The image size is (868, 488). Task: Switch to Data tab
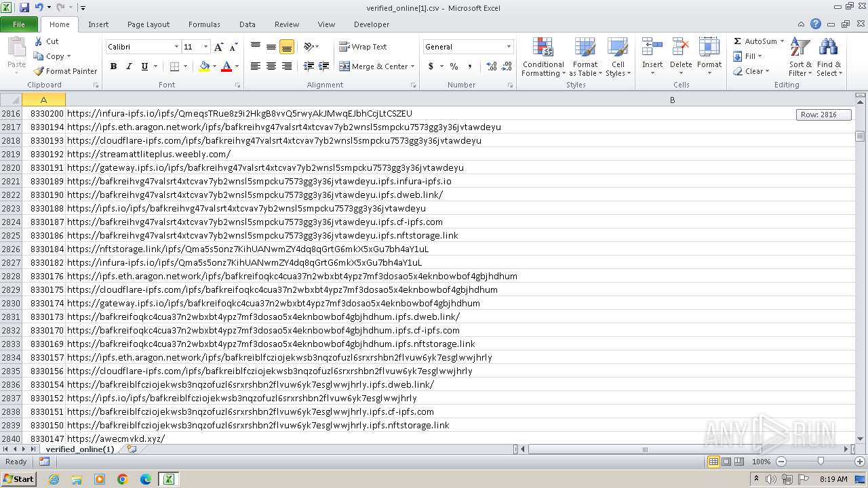point(248,24)
